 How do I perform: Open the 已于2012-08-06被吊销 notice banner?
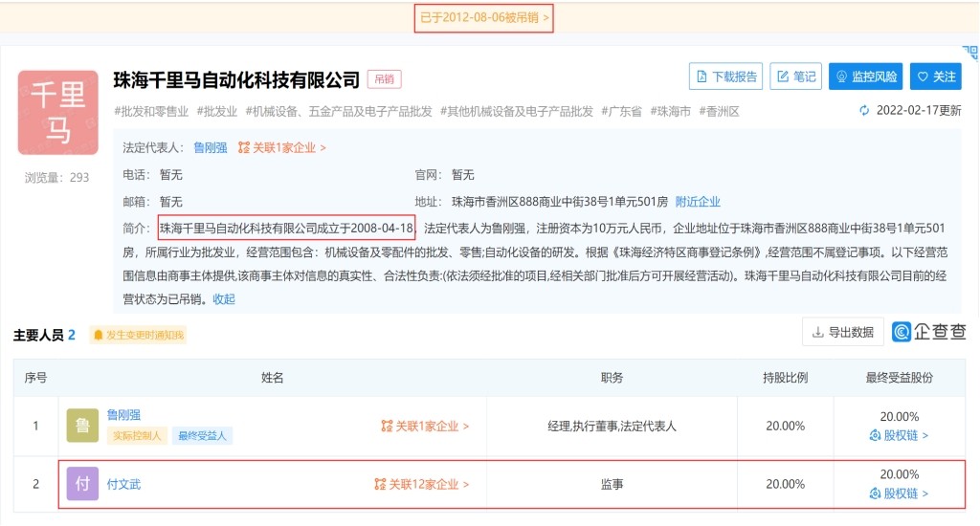click(483, 17)
